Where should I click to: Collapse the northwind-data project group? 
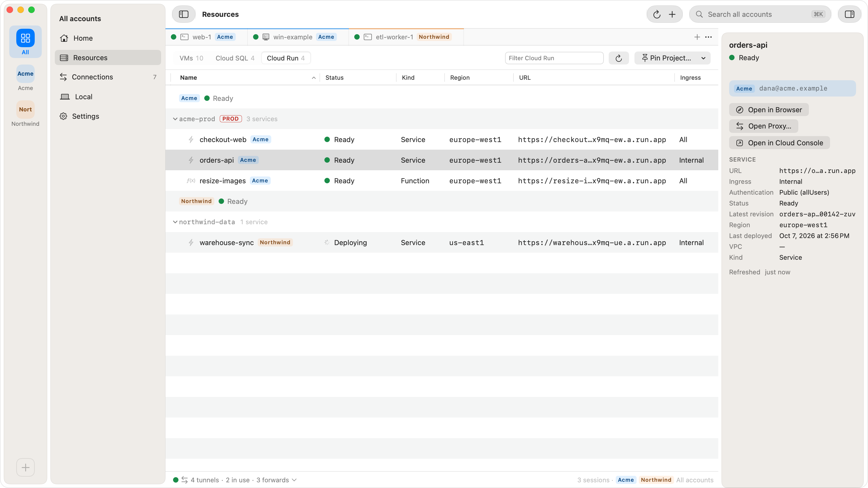click(x=175, y=222)
